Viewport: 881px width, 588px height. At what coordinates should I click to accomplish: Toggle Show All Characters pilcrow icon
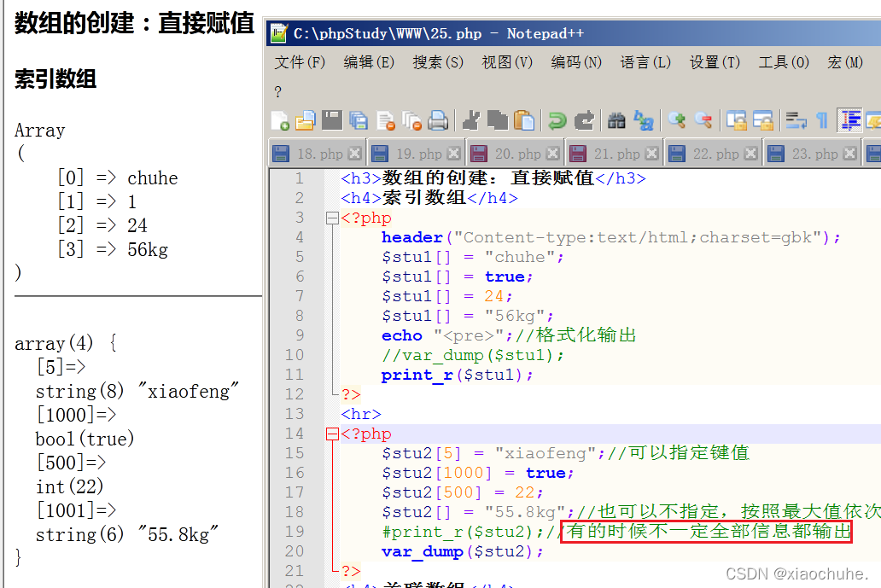pos(822,120)
